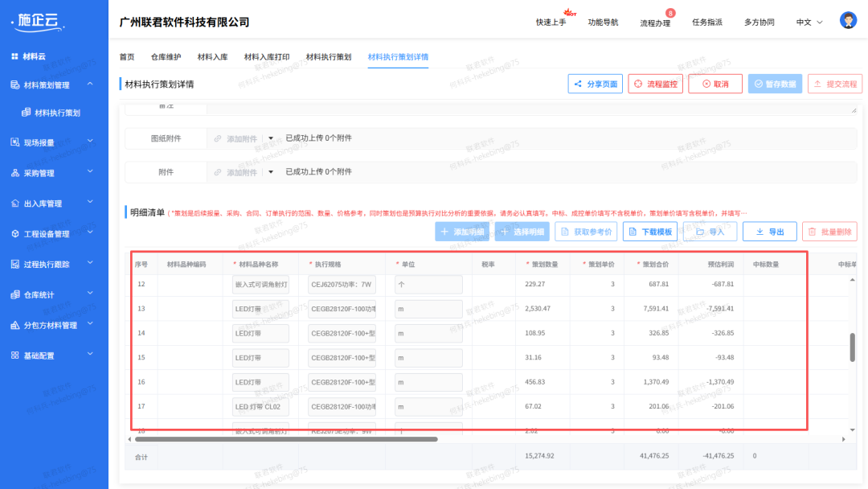Open 快速上手 in the top navigation

click(551, 23)
